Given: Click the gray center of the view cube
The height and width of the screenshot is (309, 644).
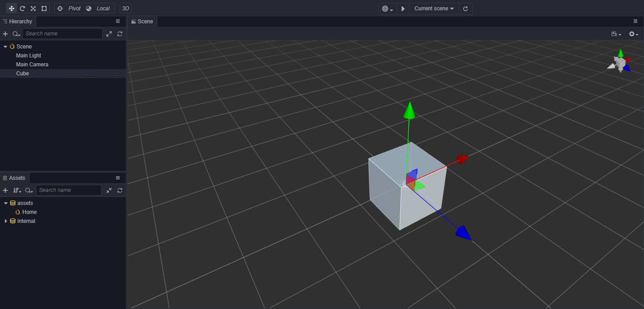Looking at the screenshot, I should tap(620, 64).
